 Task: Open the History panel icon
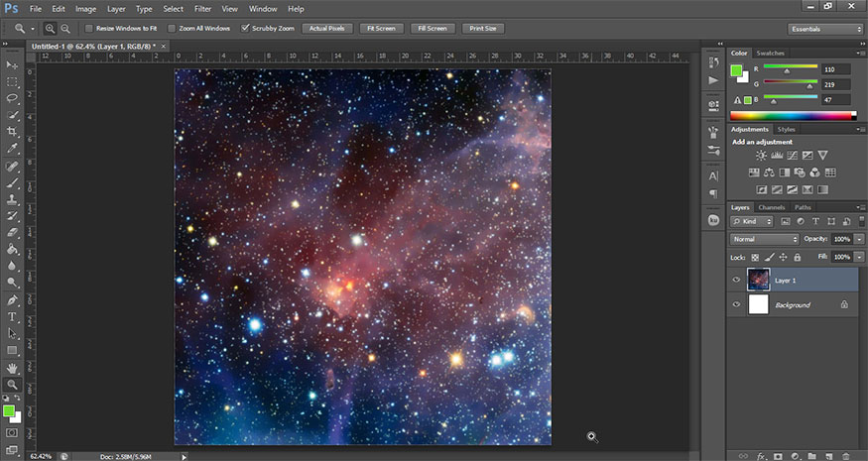coord(713,62)
